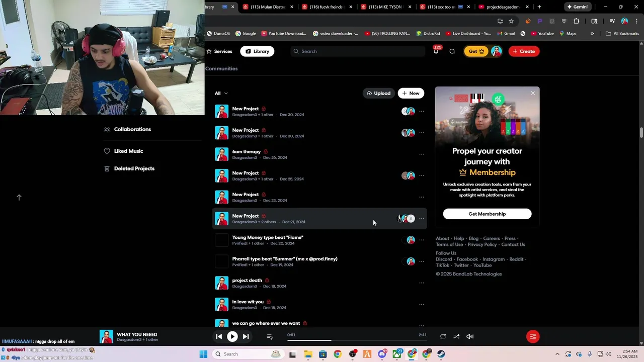
Task: Open Microsoft Store from the taskbar
Action: (x=323, y=354)
